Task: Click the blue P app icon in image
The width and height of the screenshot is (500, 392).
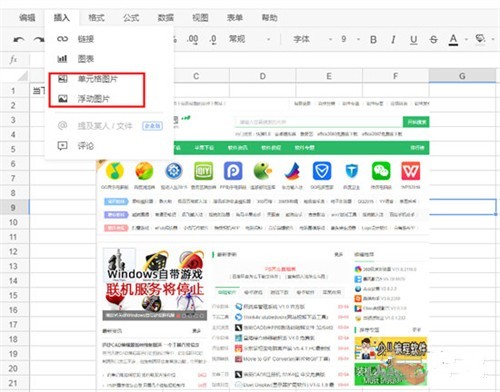Action: [x=233, y=171]
